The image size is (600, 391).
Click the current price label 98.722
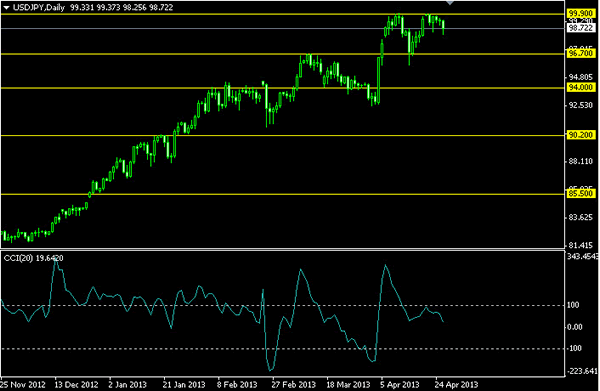580,28
